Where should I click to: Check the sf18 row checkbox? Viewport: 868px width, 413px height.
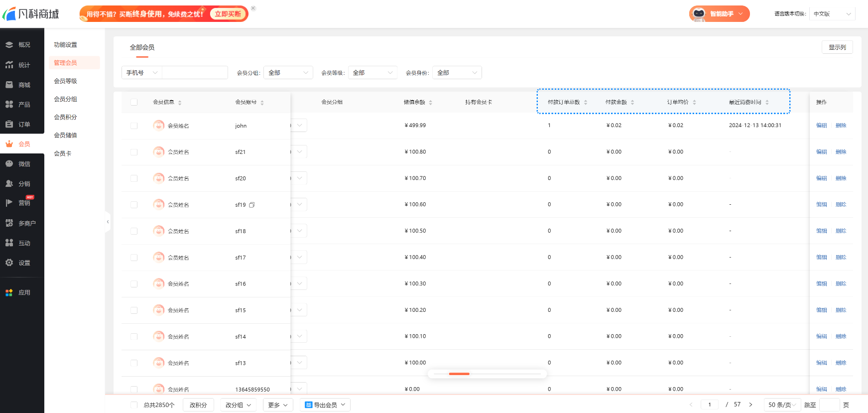pyautogui.click(x=134, y=231)
